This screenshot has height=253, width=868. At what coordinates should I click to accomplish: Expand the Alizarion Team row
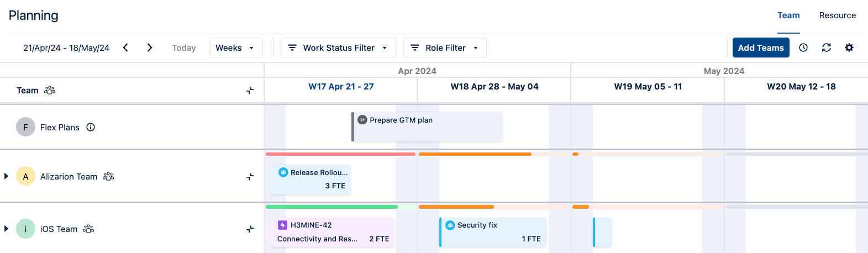coord(6,176)
